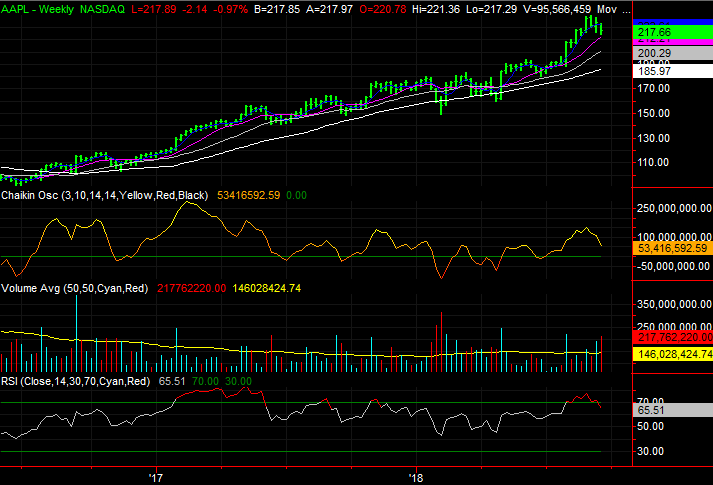This screenshot has height=485, width=713.
Task: Click the -50,000,000.00 Chaikin axis label
Action: click(x=673, y=266)
